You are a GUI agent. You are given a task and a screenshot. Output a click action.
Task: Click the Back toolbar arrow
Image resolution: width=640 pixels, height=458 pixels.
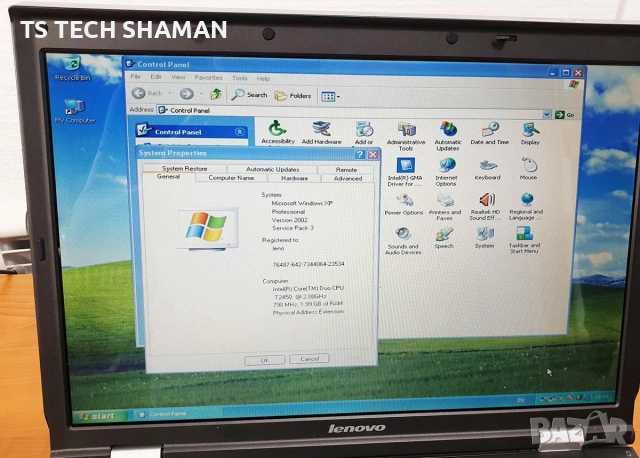(139, 93)
